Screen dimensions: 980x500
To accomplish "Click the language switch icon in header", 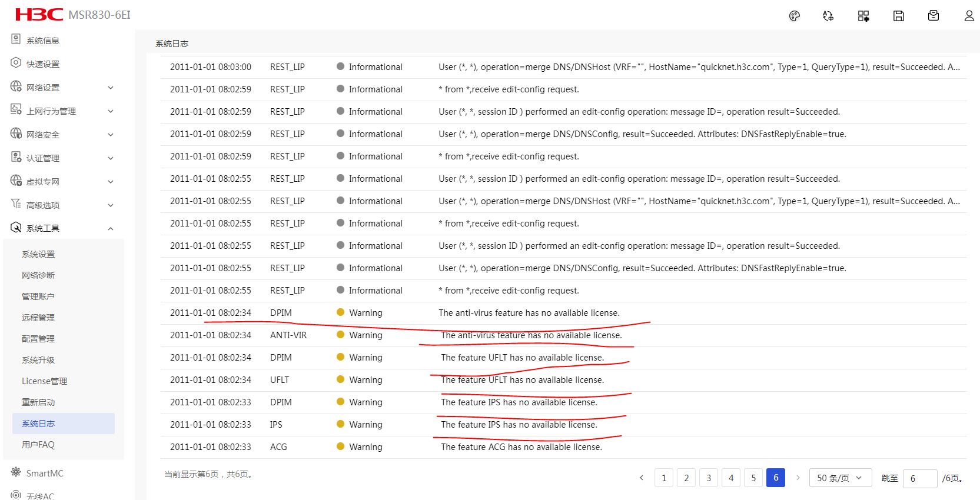I will point(828,16).
